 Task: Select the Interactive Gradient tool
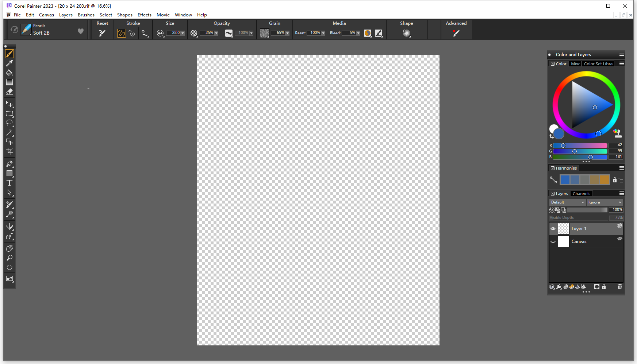pos(9,82)
